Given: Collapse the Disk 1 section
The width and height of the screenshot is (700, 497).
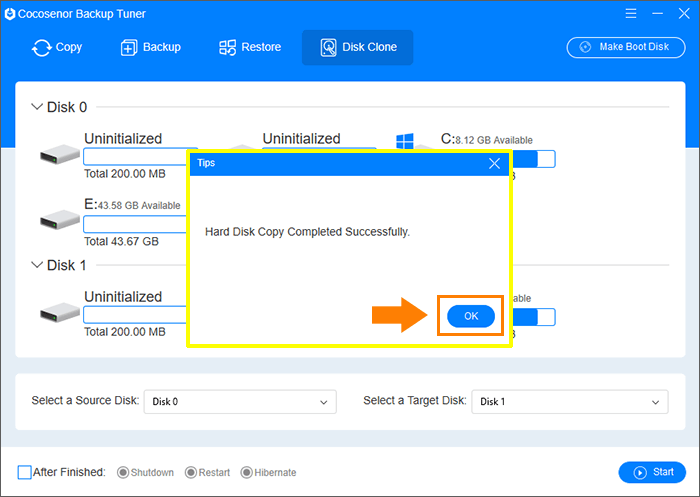Looking at the screenshot, I should (x=37, y=265).
